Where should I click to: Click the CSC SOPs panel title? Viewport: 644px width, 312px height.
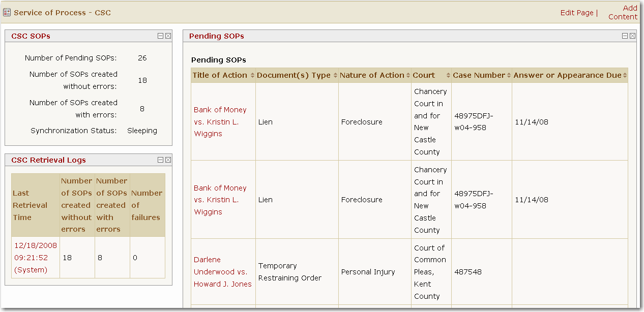point(31,36)
